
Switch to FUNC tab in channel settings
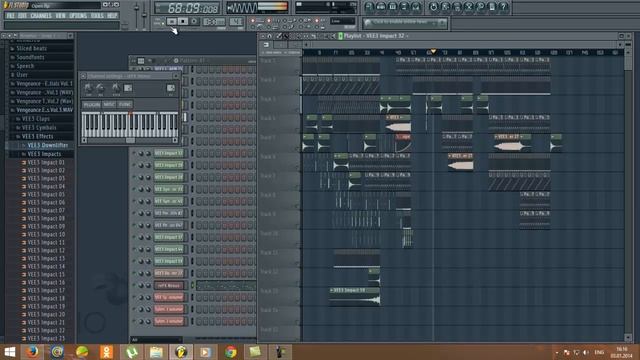click(x=124, y=104)
